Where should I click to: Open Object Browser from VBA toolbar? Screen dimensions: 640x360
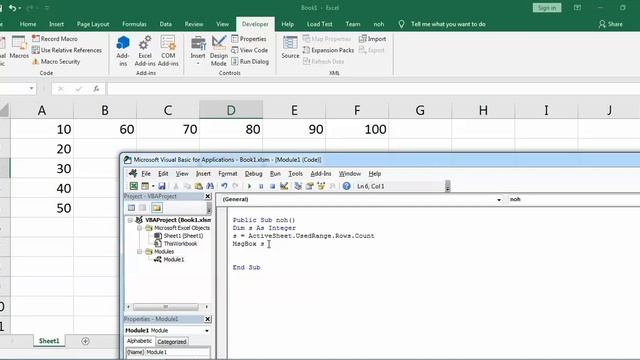coord(321,186)
